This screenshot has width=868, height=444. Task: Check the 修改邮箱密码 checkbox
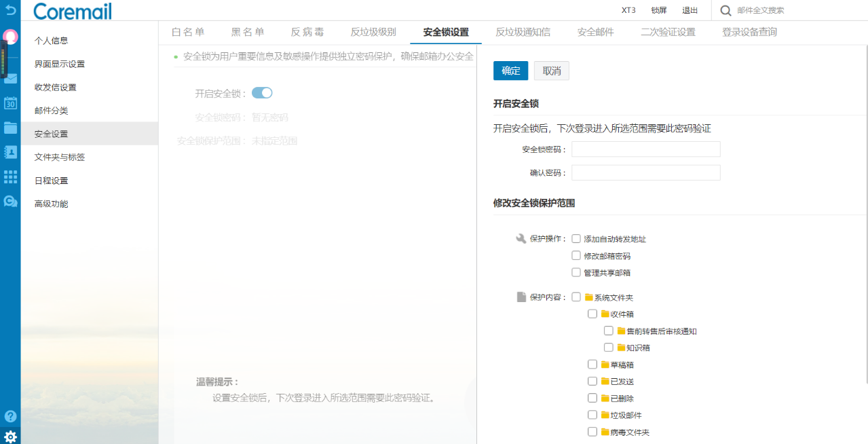click(576, 256)
